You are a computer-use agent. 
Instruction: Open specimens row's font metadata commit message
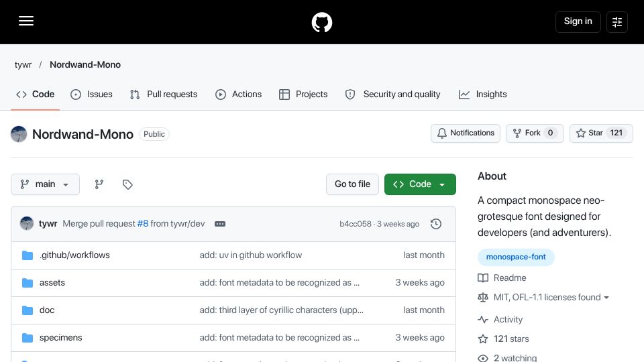pos(279,338)
